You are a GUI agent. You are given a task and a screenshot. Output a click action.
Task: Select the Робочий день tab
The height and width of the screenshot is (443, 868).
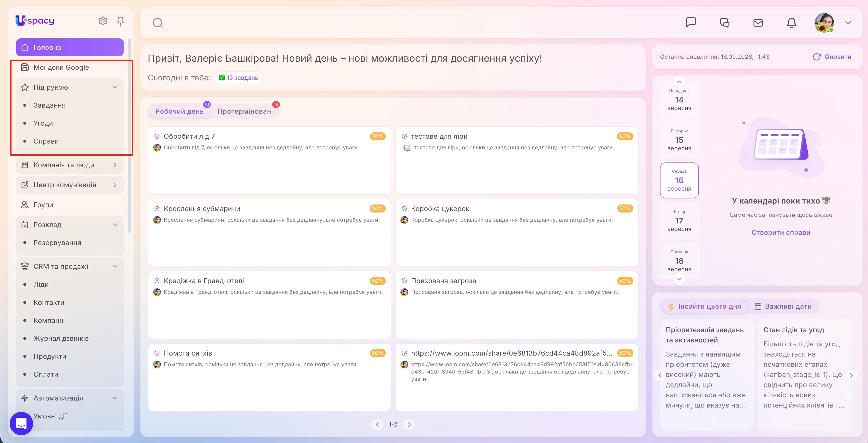coord(180,111)
